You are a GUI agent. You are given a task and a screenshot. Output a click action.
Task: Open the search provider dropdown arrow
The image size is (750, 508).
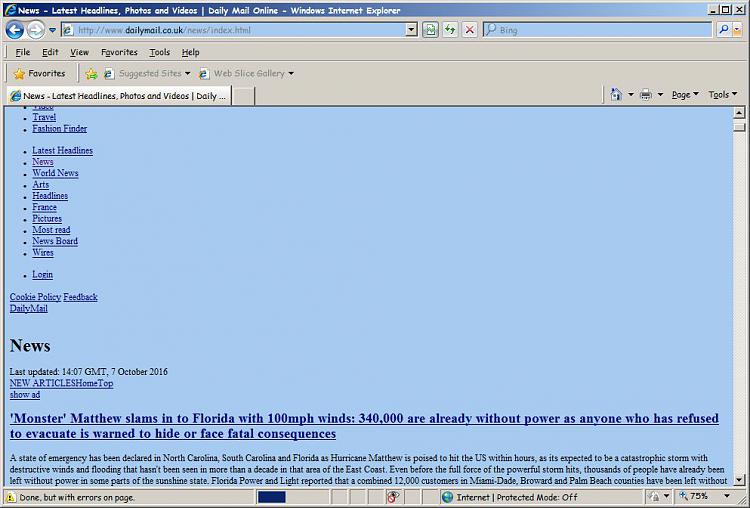[x=737, y=30]
